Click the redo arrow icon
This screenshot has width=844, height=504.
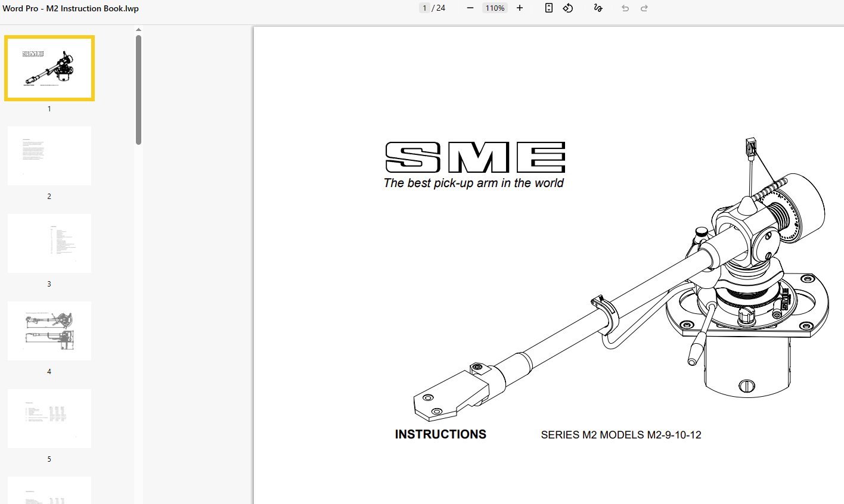644,8
